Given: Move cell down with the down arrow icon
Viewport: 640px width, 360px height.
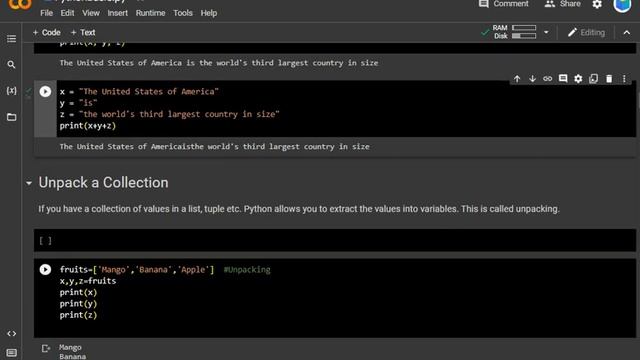Looking at the screenshot, I should [x=532, y=79].
